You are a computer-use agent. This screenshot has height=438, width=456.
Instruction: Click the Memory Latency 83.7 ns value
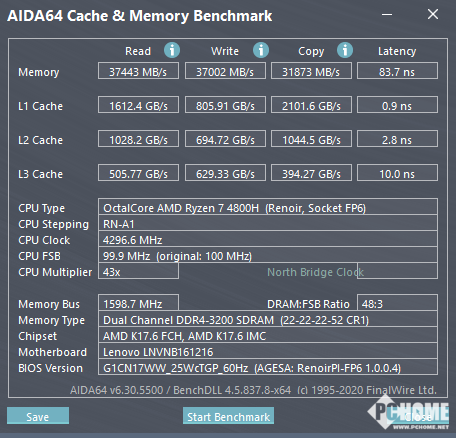click(397, 71)
